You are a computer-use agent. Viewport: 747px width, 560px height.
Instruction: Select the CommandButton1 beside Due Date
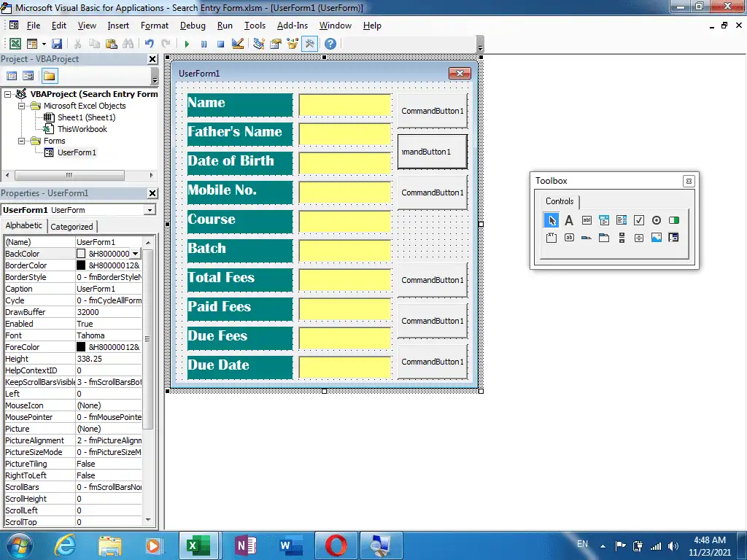tap(433, 362)
